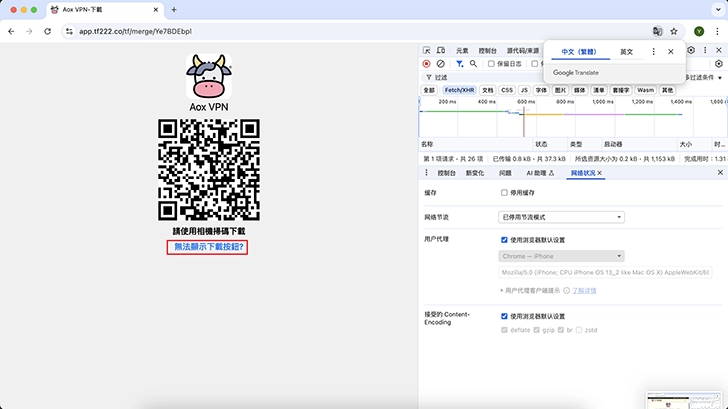Click the record network log icon

pos(426,63)
